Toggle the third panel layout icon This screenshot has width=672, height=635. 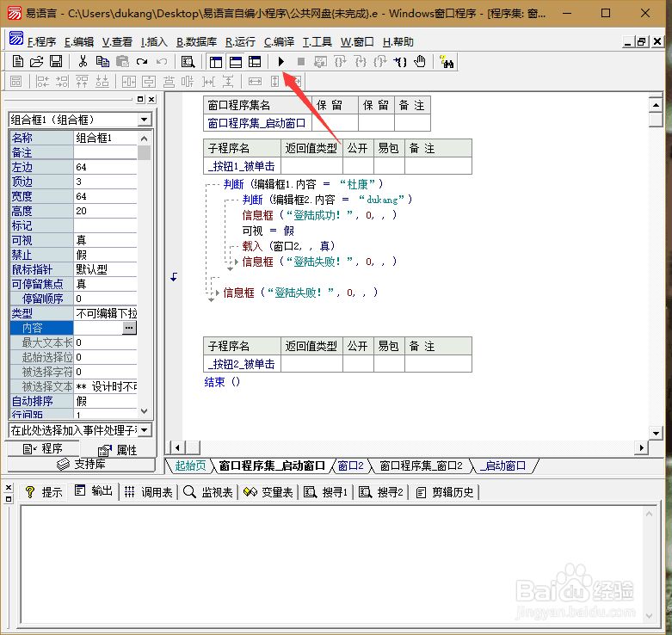pos(255,62)
